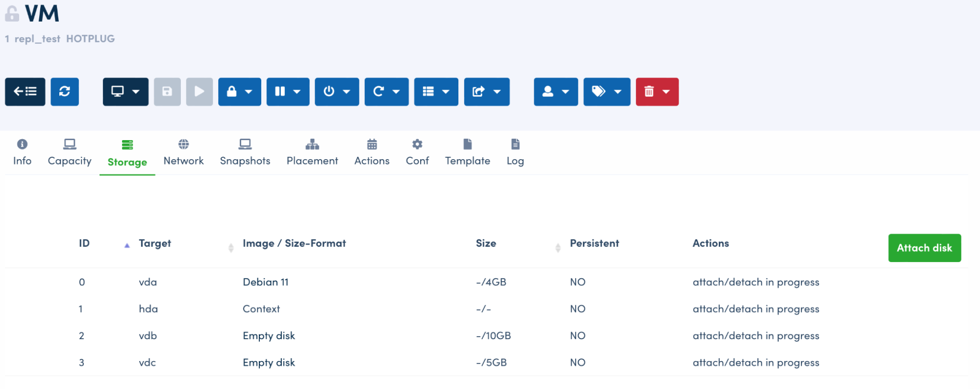View the Placement tab
This screenshot has width=980, height=389.
tap(312, 152)
